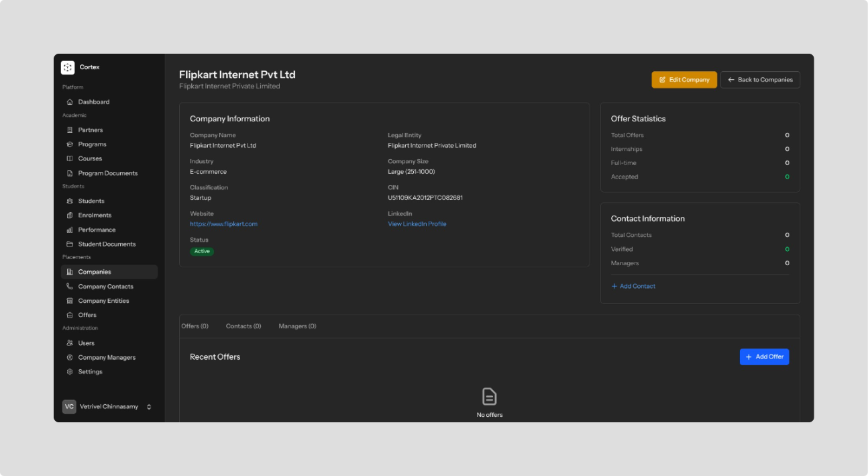The width and height of the screenshot is (868, 476).
Task: Open Dashboard via its home icon
Action: [70, 102]
